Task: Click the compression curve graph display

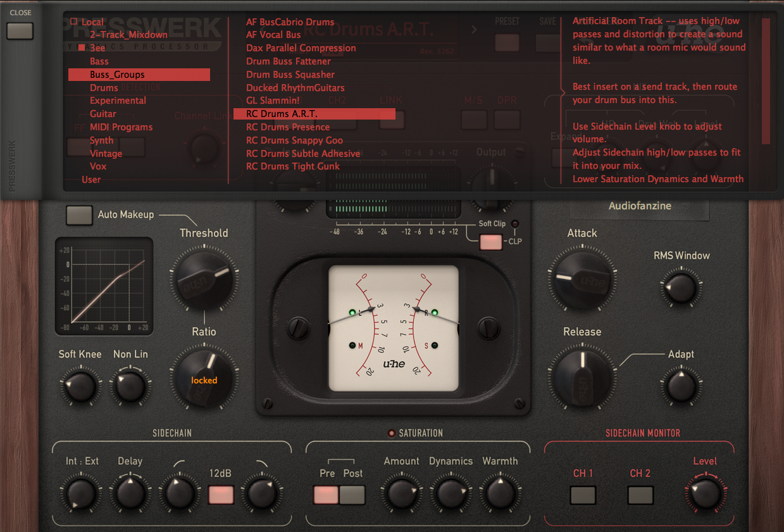Action: 104,288
